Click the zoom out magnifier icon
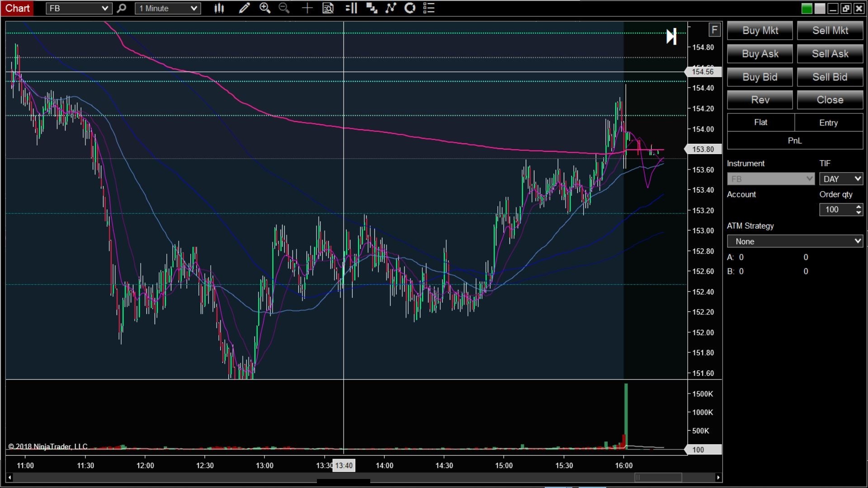The width and height of the screenshot is (868, 488). 284,8
